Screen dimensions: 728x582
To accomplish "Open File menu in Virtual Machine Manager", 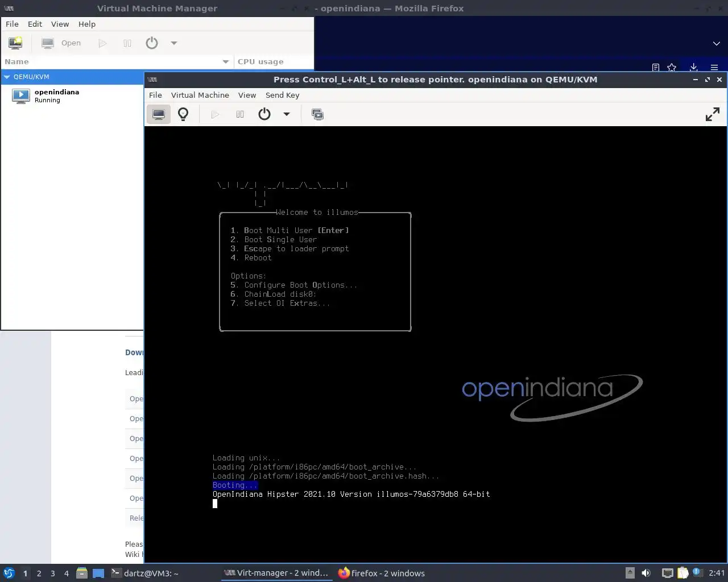I will (x=12, y=24).
